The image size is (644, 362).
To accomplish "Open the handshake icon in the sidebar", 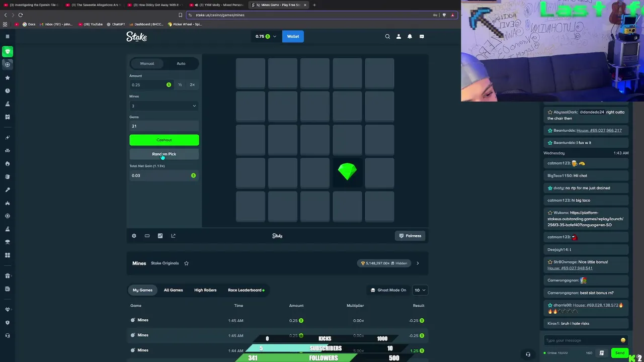I will pos(8,309).
